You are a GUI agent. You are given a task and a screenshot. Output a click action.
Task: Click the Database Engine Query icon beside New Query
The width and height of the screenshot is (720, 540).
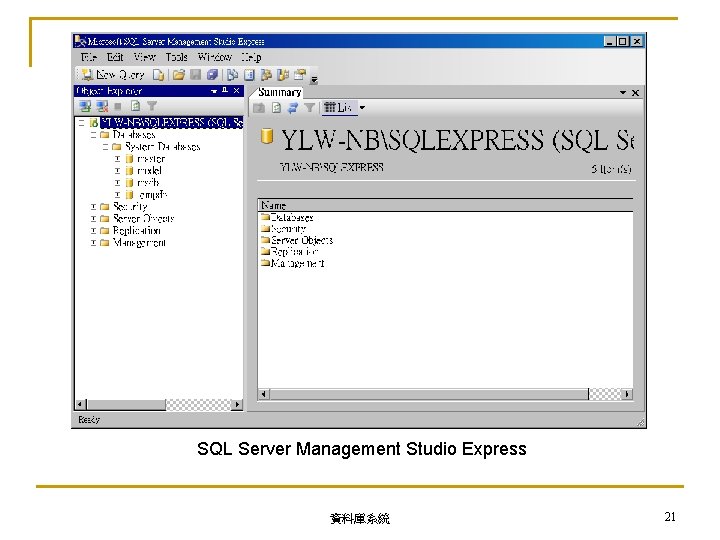[x=158, y=75]
